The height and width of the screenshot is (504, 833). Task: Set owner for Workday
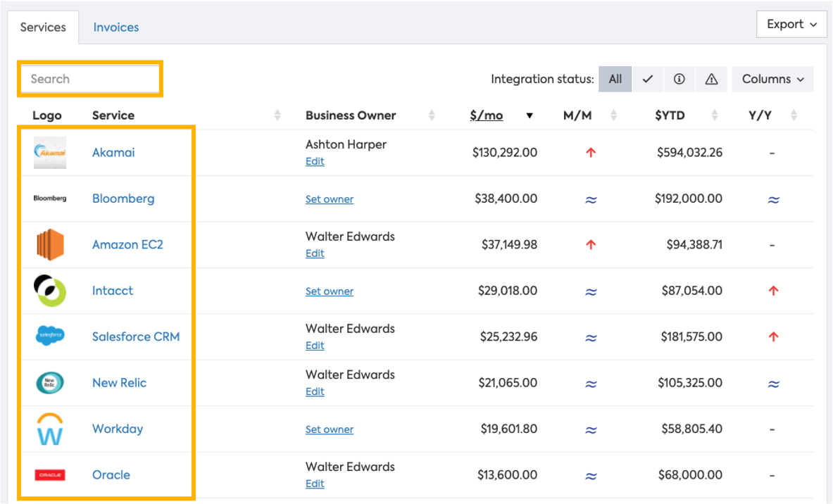point(330,429)
